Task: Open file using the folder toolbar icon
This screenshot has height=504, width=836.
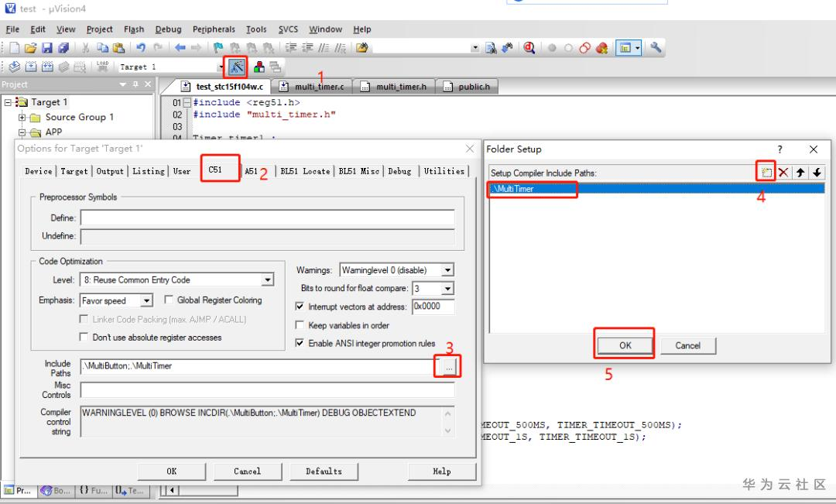Action: tap(30, 48)
